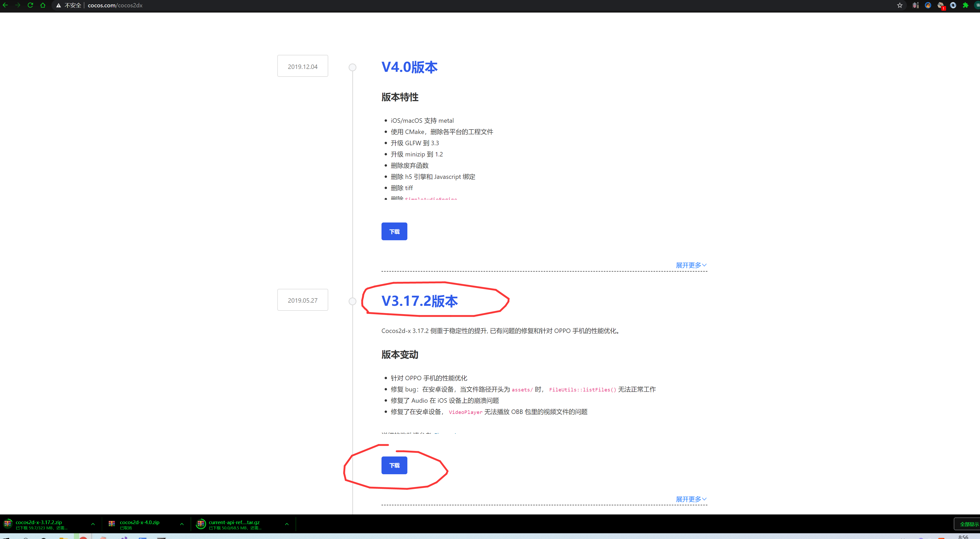The height and width of the screenshot is (539, 980).
Task: Click the 针对 OPPO 手机的性能优化 item
Action: [429, 378]
